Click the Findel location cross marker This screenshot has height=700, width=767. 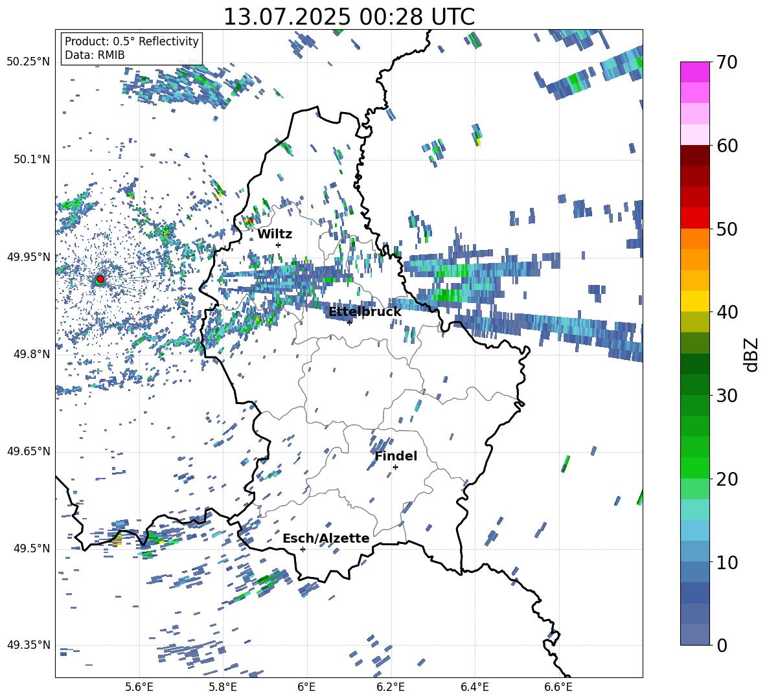click(x=395, y=468)
